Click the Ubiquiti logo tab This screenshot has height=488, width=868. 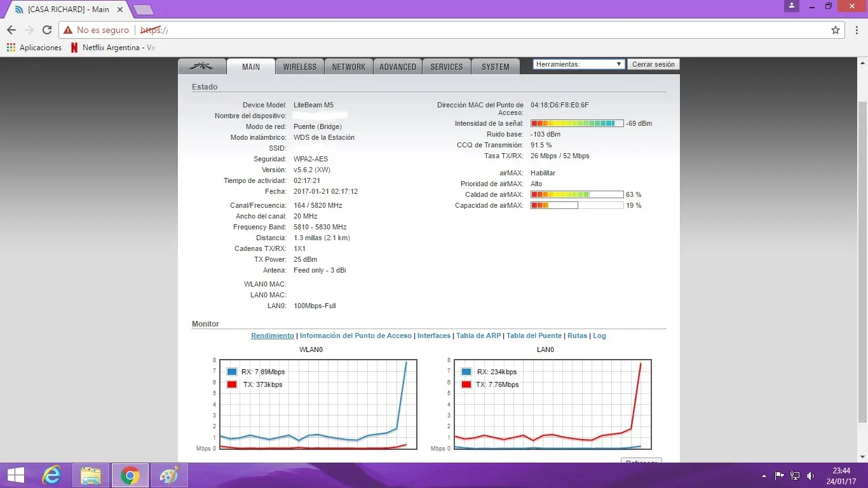(x=202, y=67)
